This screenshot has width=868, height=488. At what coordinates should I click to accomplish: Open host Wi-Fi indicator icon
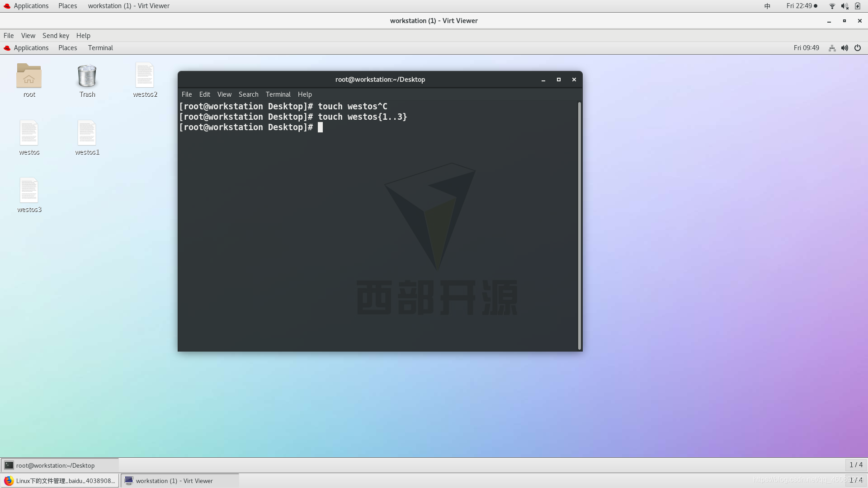pyautogui.click(x=832, y=6)
